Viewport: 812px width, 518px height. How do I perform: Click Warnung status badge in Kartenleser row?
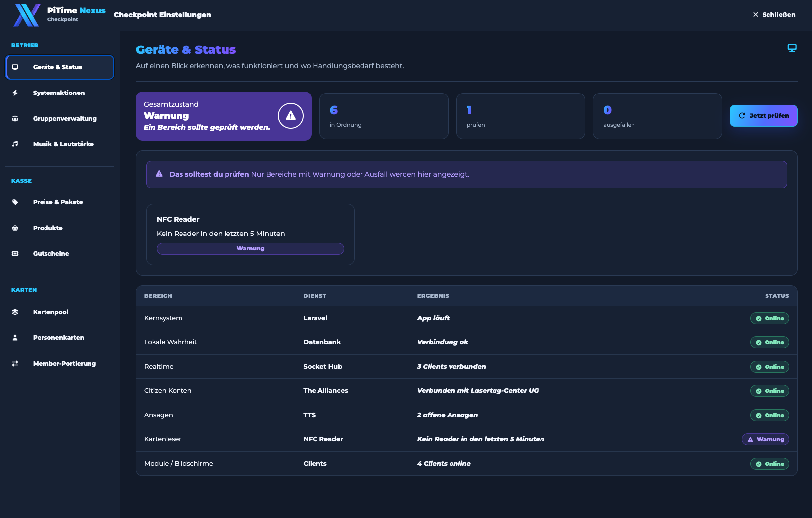766,440
